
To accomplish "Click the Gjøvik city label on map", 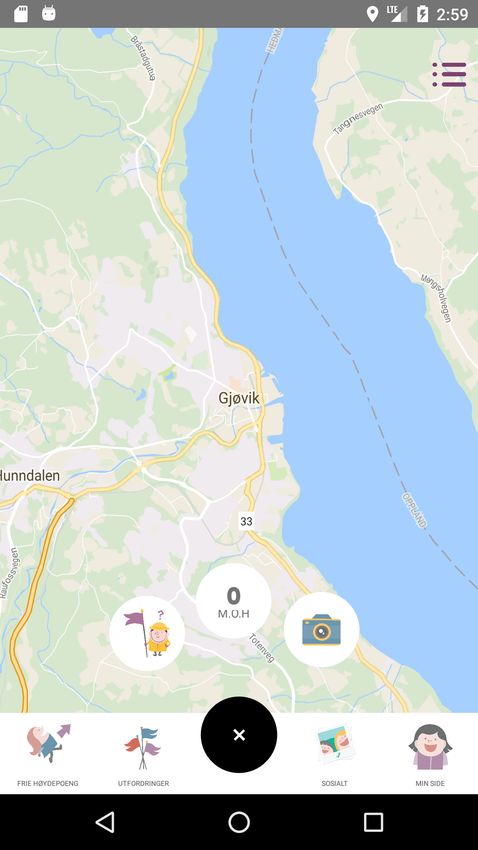I will point(238,398).
